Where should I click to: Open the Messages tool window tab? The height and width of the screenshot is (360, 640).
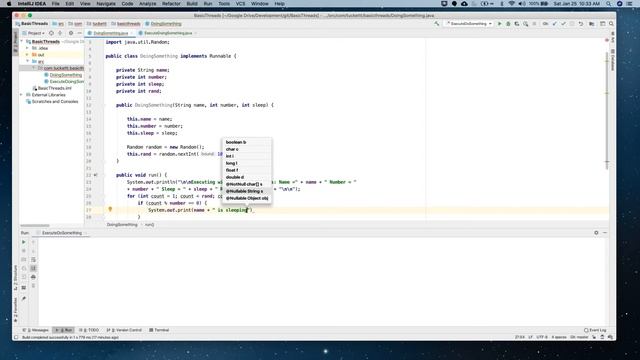(x=36, y=330)
